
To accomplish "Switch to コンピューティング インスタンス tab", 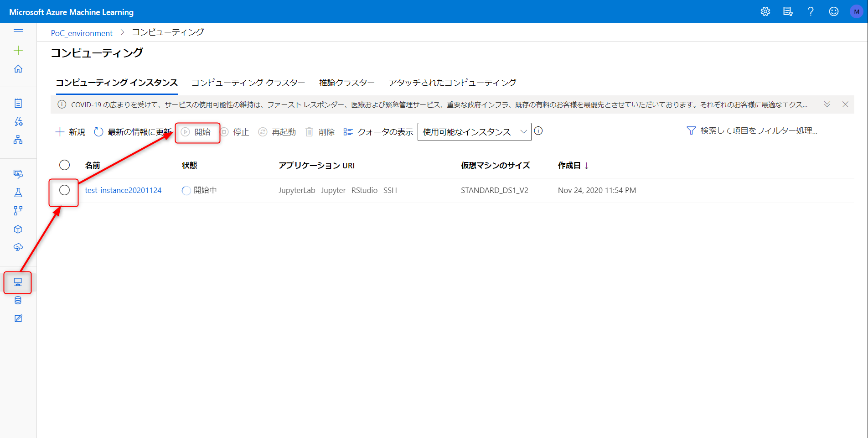I will [117, 83].
